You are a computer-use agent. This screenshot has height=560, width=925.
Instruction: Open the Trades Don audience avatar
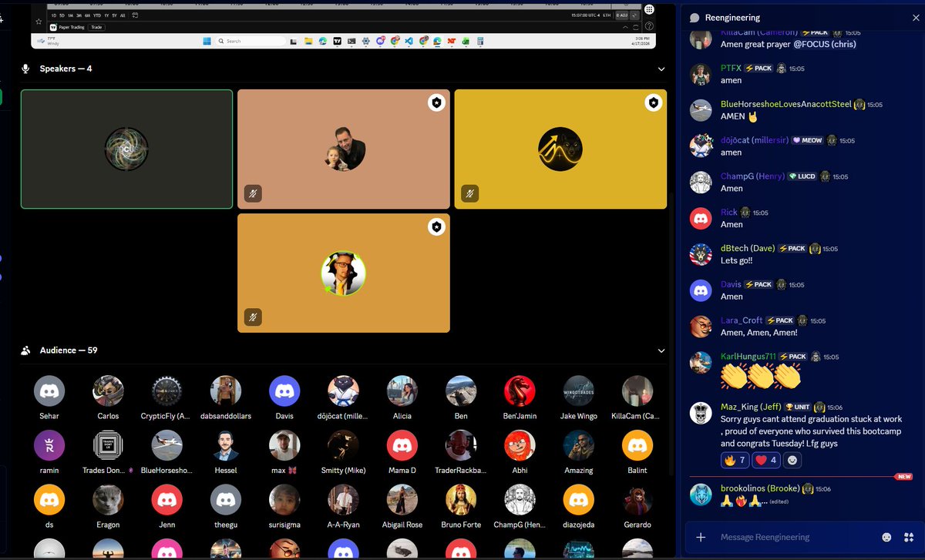[x=108, y=445]
